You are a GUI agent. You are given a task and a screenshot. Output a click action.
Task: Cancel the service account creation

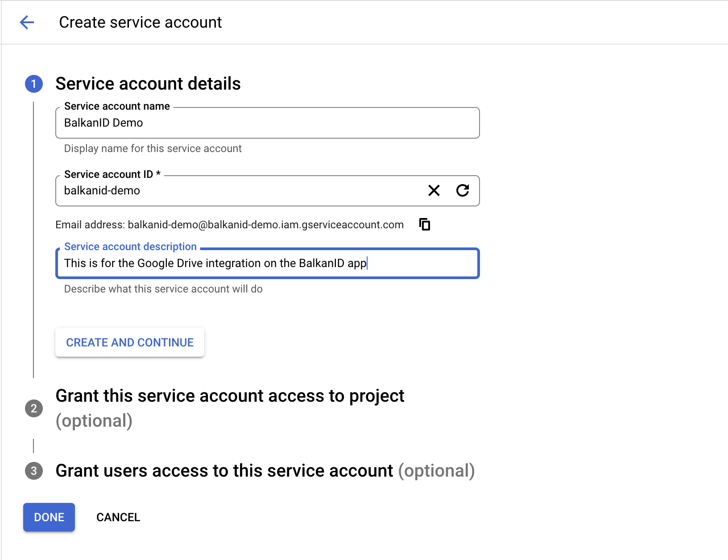118,517
